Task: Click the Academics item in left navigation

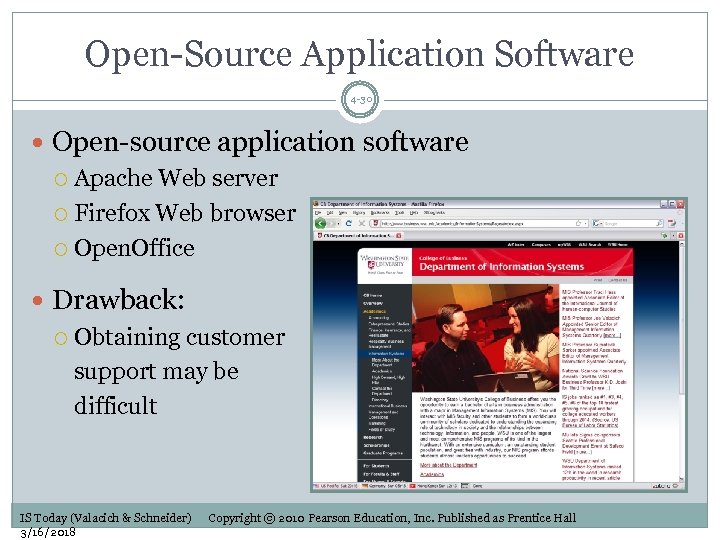Action: point(375,311)
